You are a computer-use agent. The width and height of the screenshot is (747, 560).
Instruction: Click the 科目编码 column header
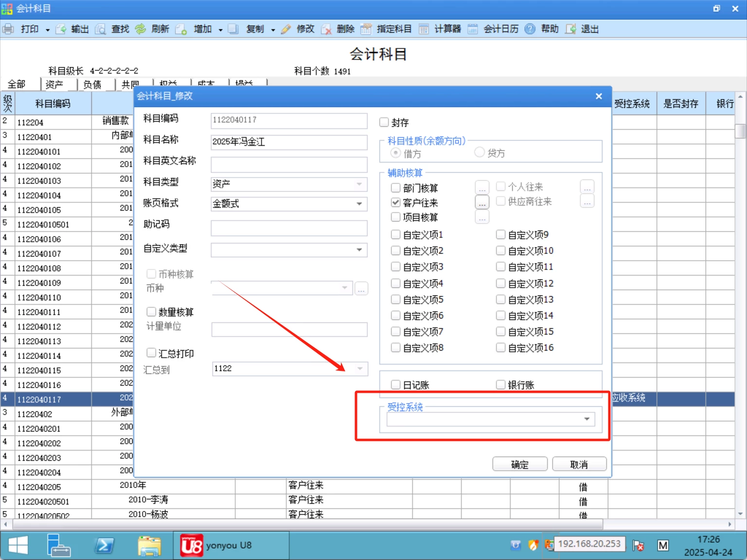coord(53,104)
